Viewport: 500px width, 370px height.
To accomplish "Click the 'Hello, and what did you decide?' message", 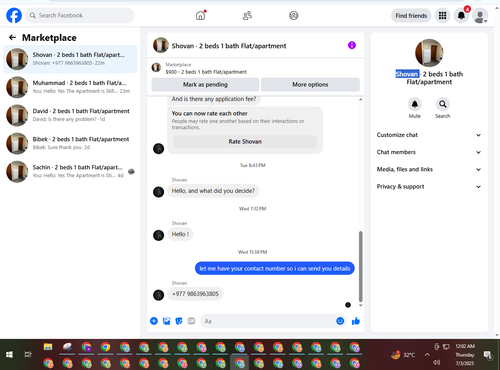I will (x=213, y=191).
